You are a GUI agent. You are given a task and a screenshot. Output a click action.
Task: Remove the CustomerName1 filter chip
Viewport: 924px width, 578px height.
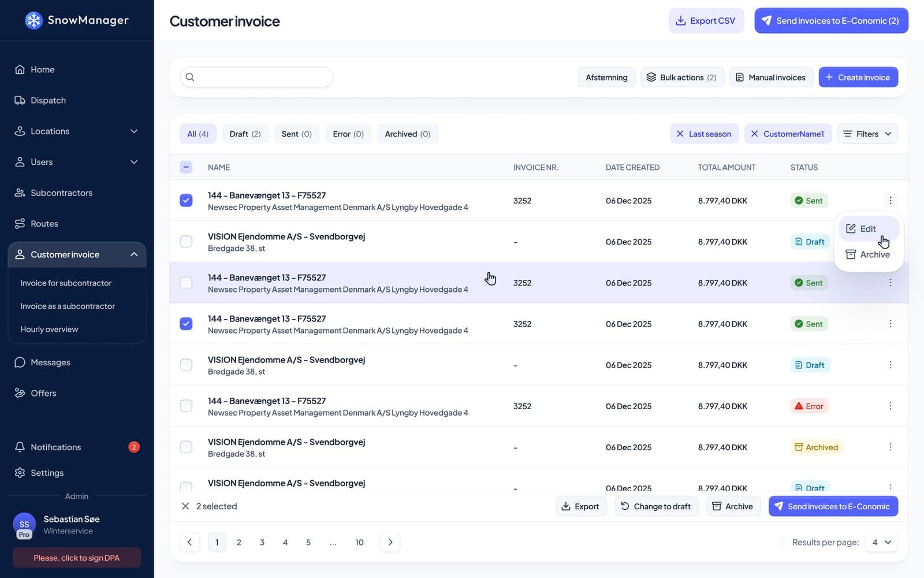tap(754, 134)
